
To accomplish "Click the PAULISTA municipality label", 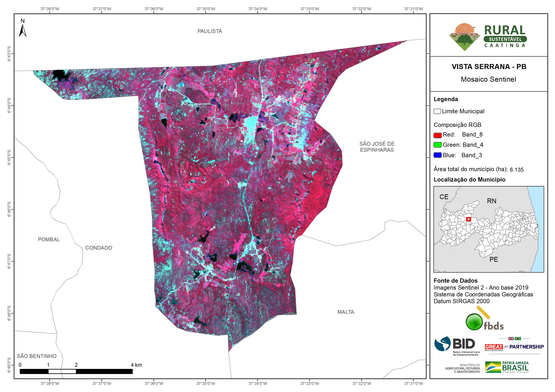I will tap(210, 31).
